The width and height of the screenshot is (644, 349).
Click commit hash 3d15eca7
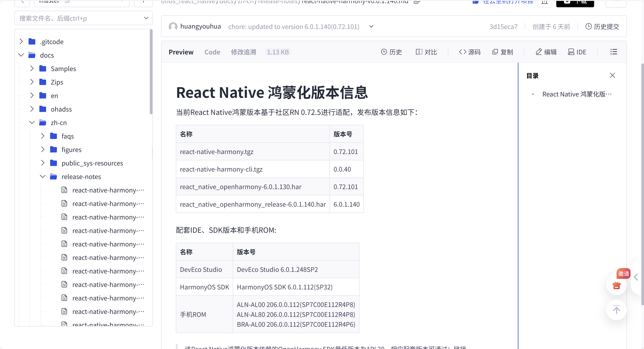(x=503, y=27)
